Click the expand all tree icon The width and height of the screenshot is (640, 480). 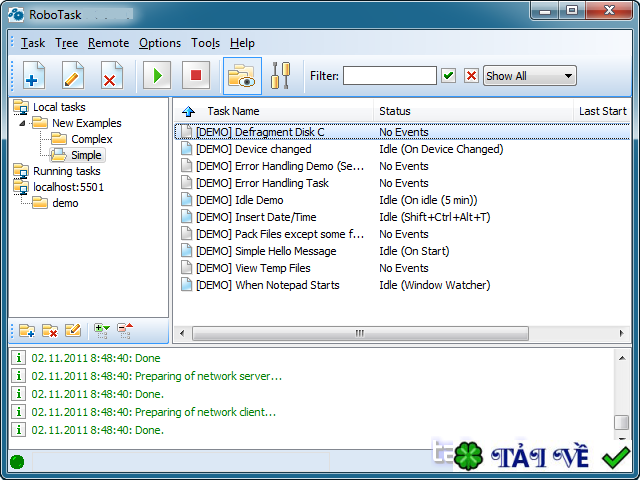[x=101, y=330]
